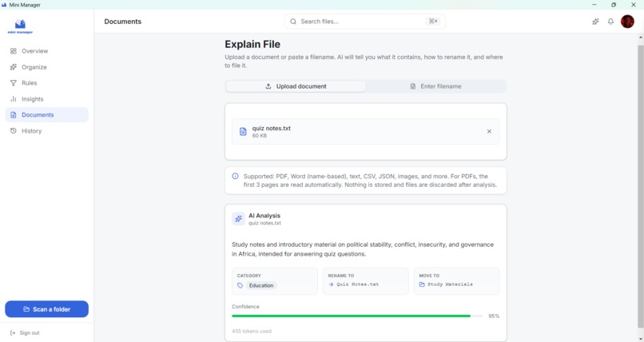This screenshot has width=644, height=342.
Task: Click the AI Analysis heading
Action: [264, 216]
